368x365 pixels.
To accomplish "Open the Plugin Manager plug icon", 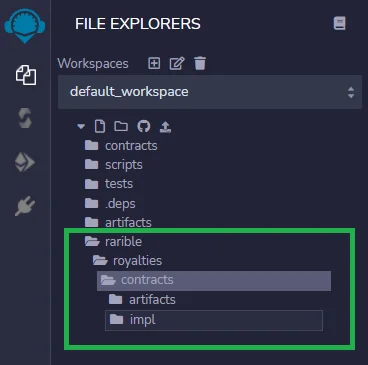I will [x=25, y=206].
